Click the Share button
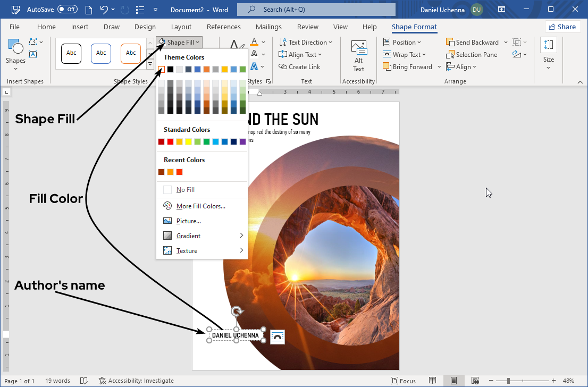Image resolution: width=588 pixels, height=387 pixels. (x=562, y=27)
